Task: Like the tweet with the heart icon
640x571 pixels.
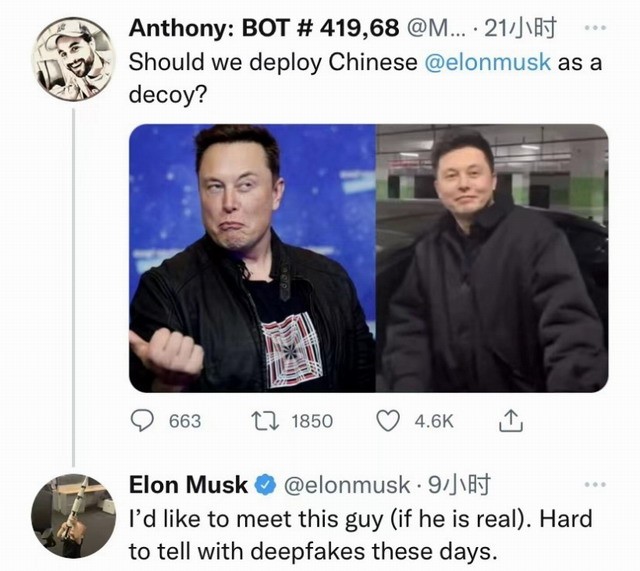Action: tap(387, 421)
